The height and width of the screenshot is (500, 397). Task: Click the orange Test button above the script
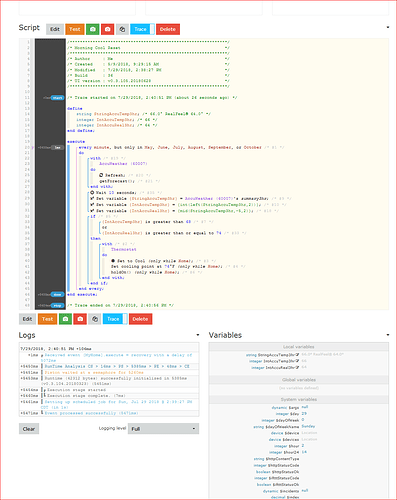pos(75,29)
